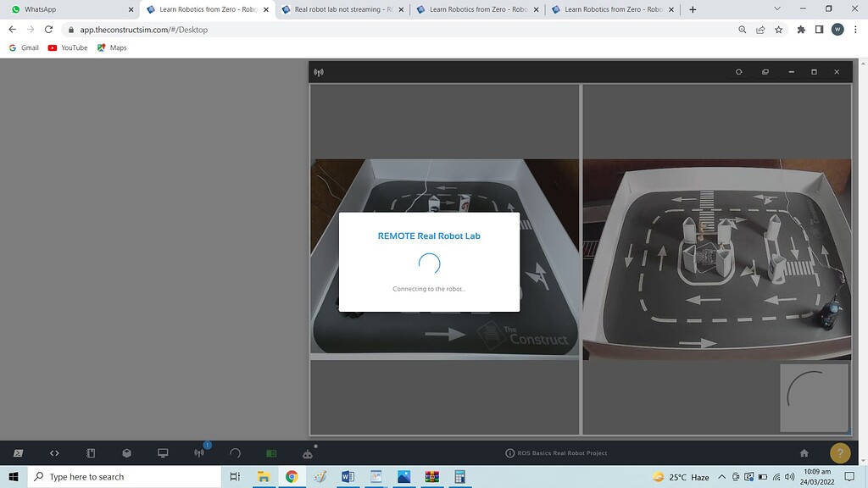Image resolution: width=868 pixels, height=488 pixels.
Task: Open the green book course notes icon
Action: [271, 453]
